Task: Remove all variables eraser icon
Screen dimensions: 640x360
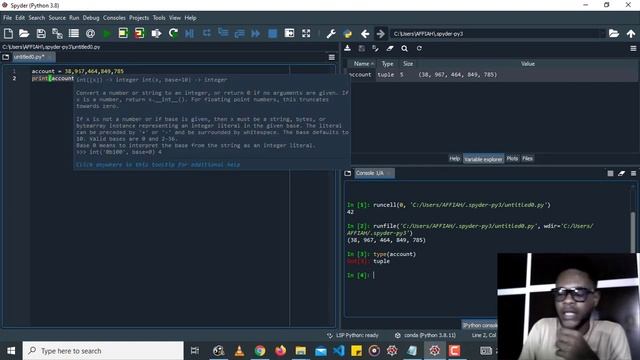Action: coord(390,48)
